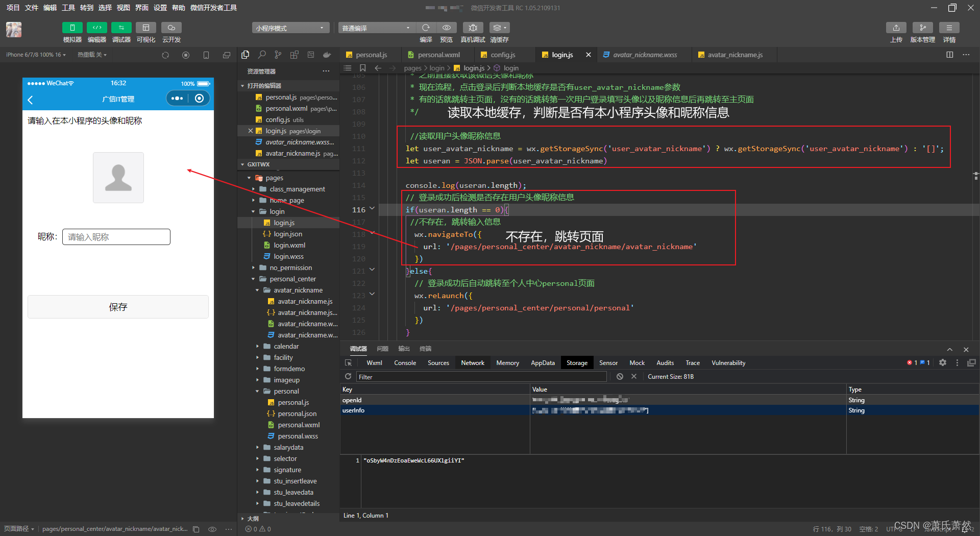Open the details panel icon
The width and height of the screenshot is (980, 536).
(949, 28)
